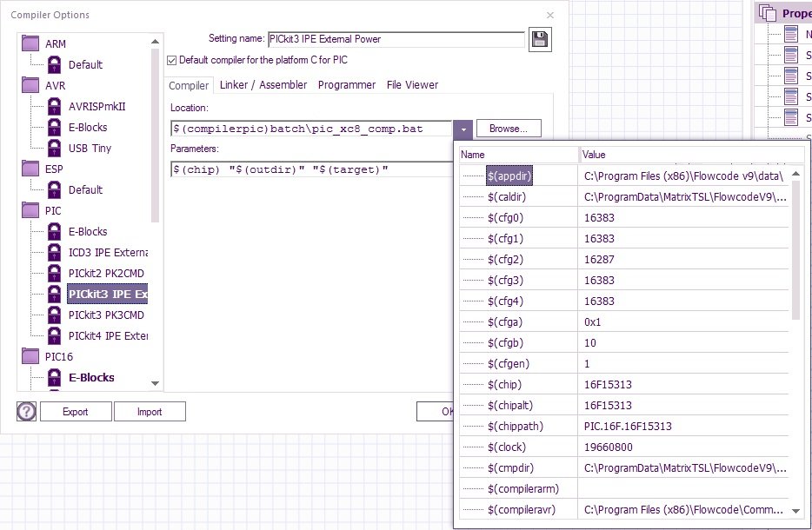Click the USB Tiny lock icon
Screen dimensions: 812x530
click(55, 149)
